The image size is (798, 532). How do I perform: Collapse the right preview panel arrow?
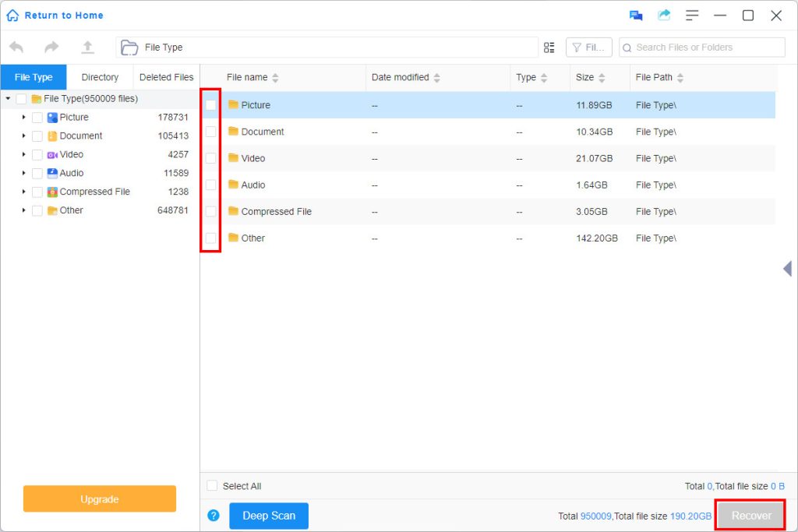786,269
